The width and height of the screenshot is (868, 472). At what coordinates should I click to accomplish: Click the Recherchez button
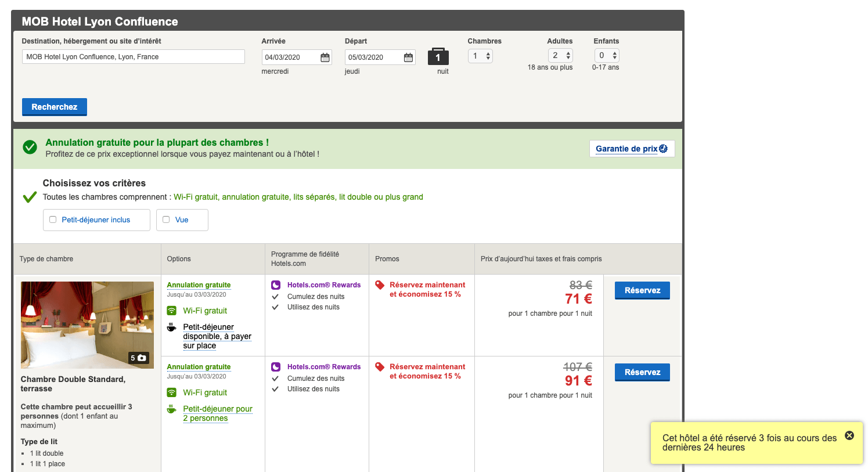[54, 107]
